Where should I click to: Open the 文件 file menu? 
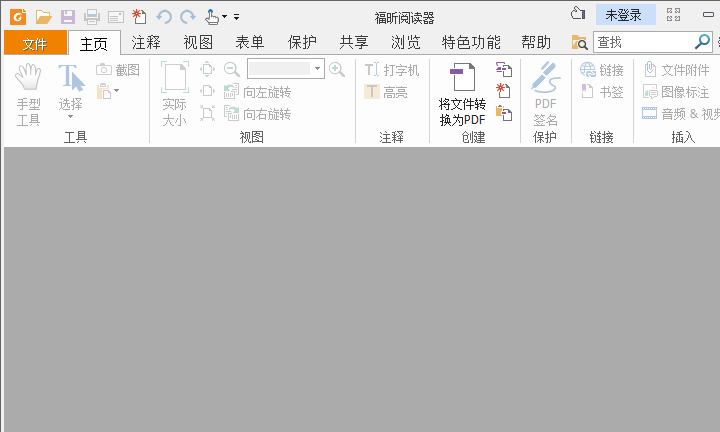tap(35, 43)
